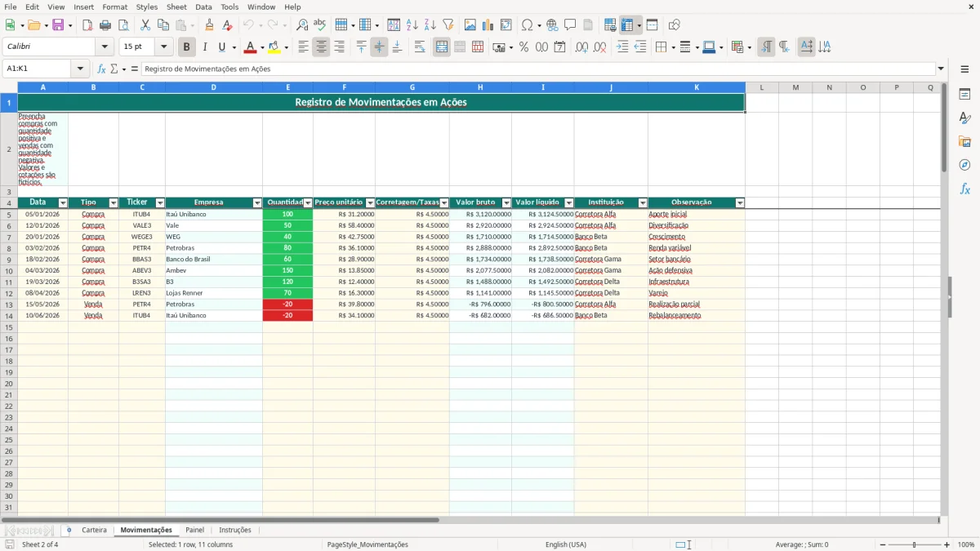This screenshot has width=980, height=551.
Task: Click the Add Decimal Place icon
Action: click(x=581, y=47)
